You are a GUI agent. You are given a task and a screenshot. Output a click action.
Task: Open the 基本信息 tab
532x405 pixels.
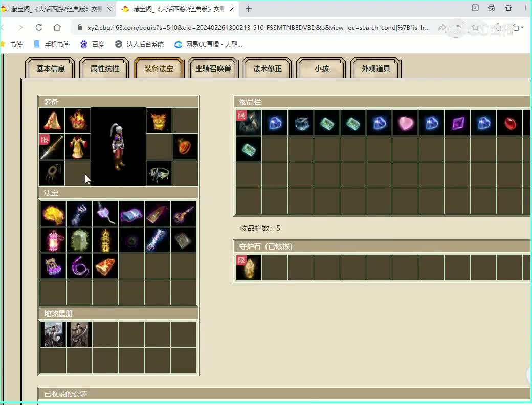(x=51, y=68)
